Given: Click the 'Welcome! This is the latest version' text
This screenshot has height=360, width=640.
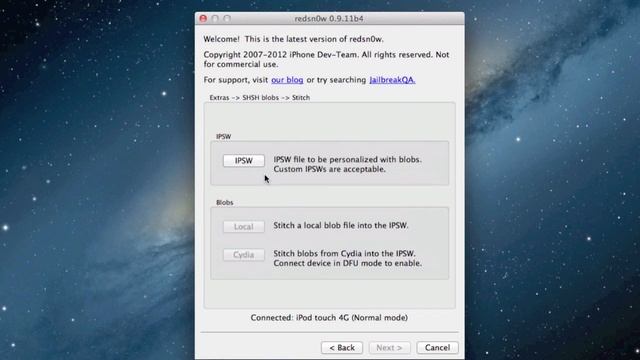Looking at the screenshot, I should pos(293,39).
